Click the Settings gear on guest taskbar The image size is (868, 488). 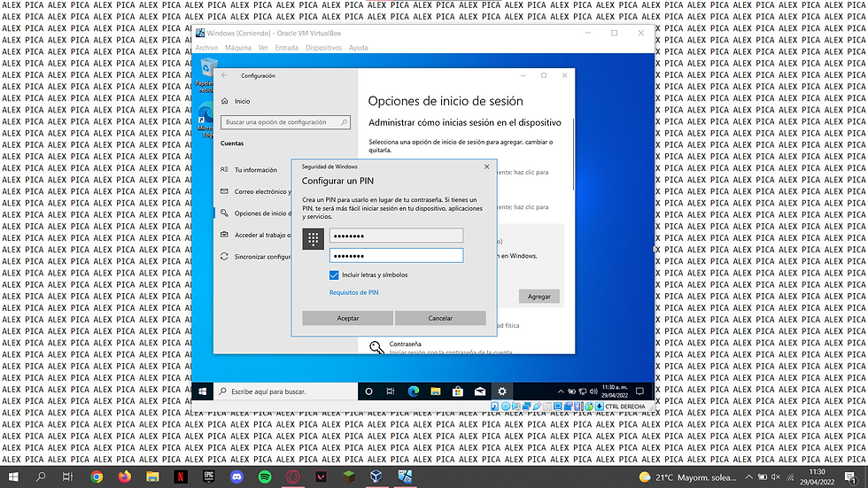502,391
